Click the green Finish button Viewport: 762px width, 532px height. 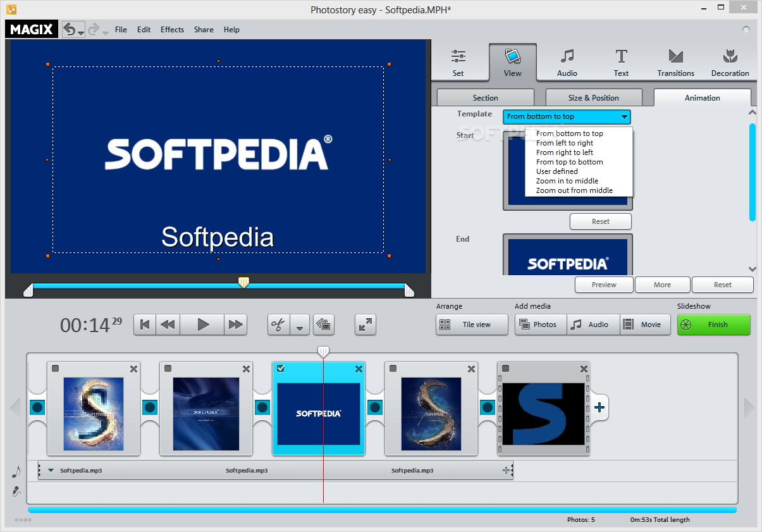[714, 325]
